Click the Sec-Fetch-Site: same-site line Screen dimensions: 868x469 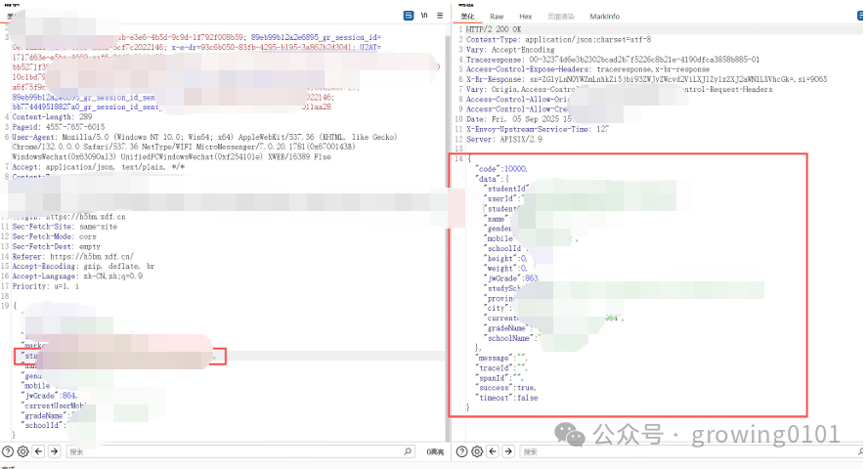point(65,227)
